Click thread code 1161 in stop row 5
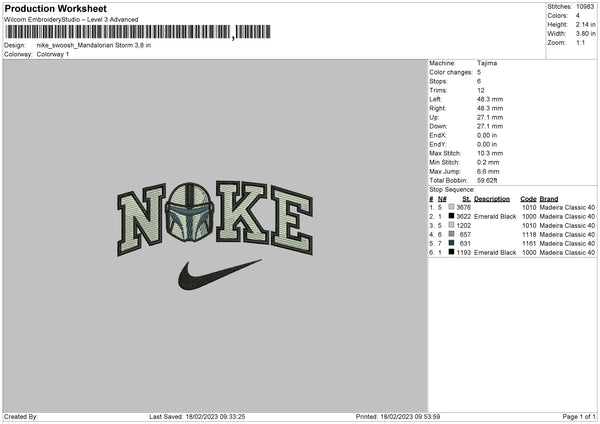This screenshot has height=424, width=600. click(529, 243)
